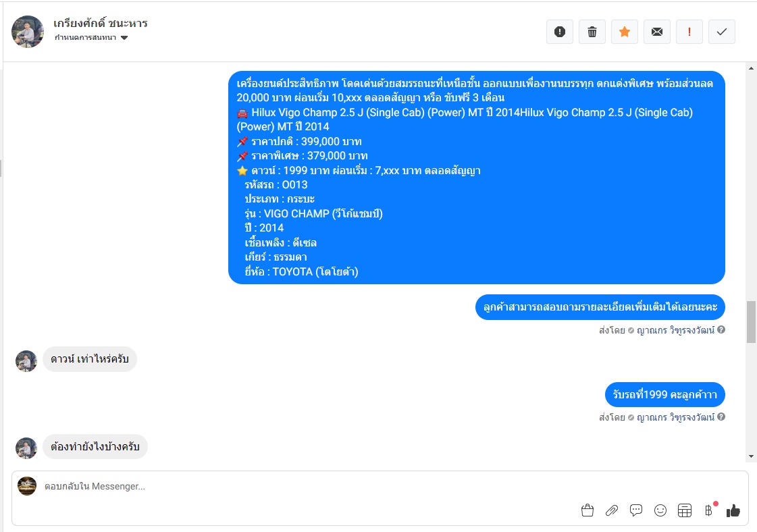Image resolution: width=757 pixels, height=532 pixels.
Task: Attach a file with paperclip icon
Action: pyautogui.click(x=612, y=510)
